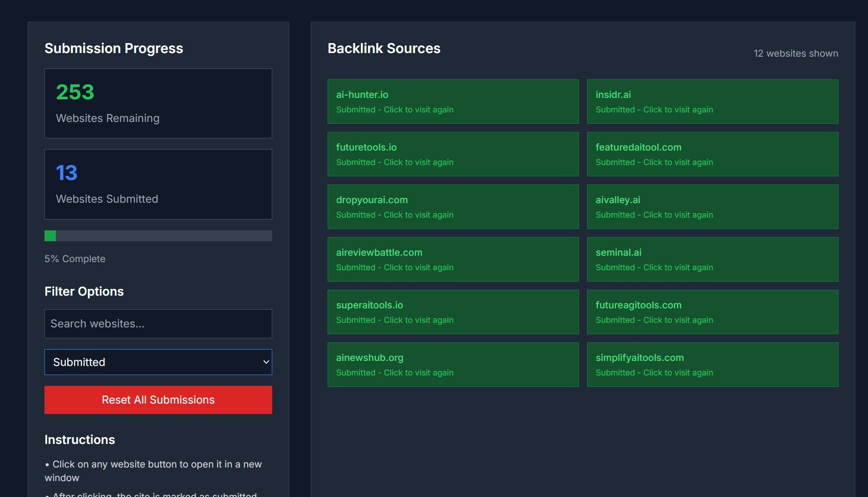The height and width of the screenshot is (497, 868).
Task: Open ainewshub.org backlink card
Action: (453, 365)
